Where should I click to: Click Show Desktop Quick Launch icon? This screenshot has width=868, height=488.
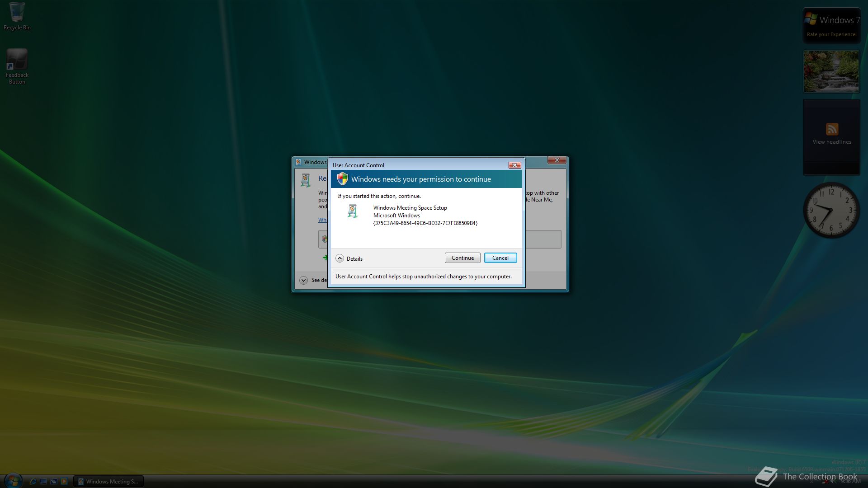pos(43,482)
